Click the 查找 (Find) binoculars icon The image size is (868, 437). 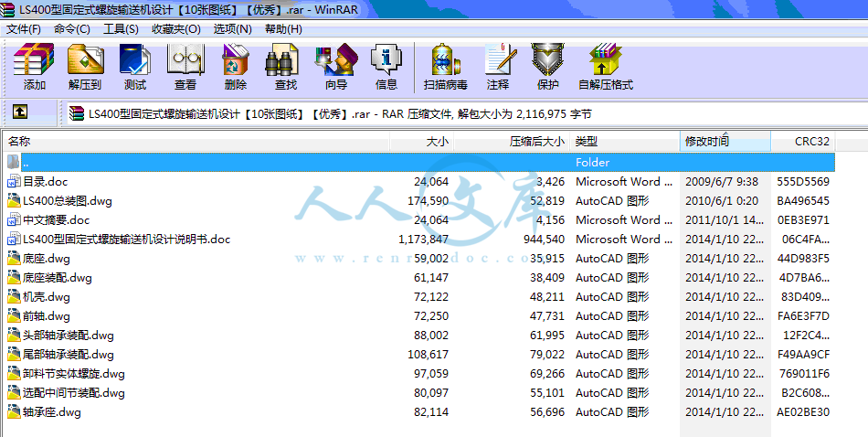coord(282,59)
